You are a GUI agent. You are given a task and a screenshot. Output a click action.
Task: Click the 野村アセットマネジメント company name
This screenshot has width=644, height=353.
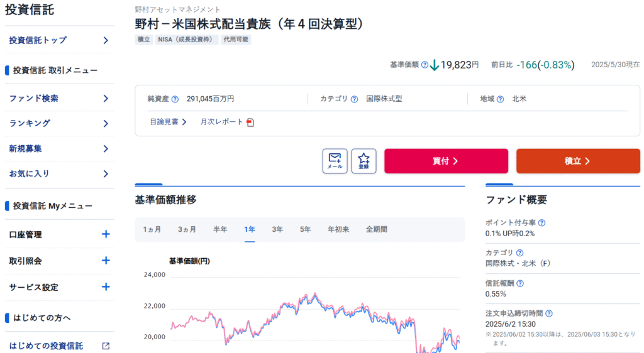(178, 9)
